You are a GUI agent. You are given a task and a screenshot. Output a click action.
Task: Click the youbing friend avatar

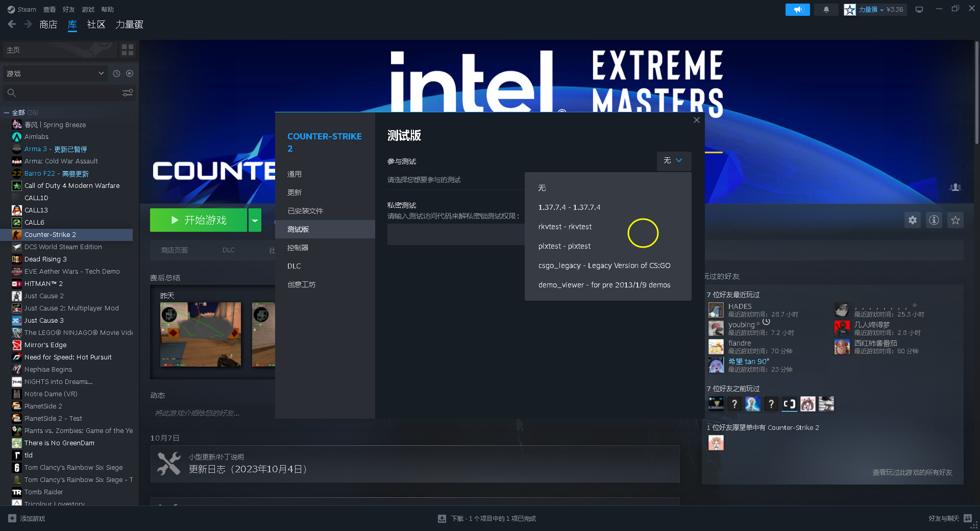tap(716, 328)
